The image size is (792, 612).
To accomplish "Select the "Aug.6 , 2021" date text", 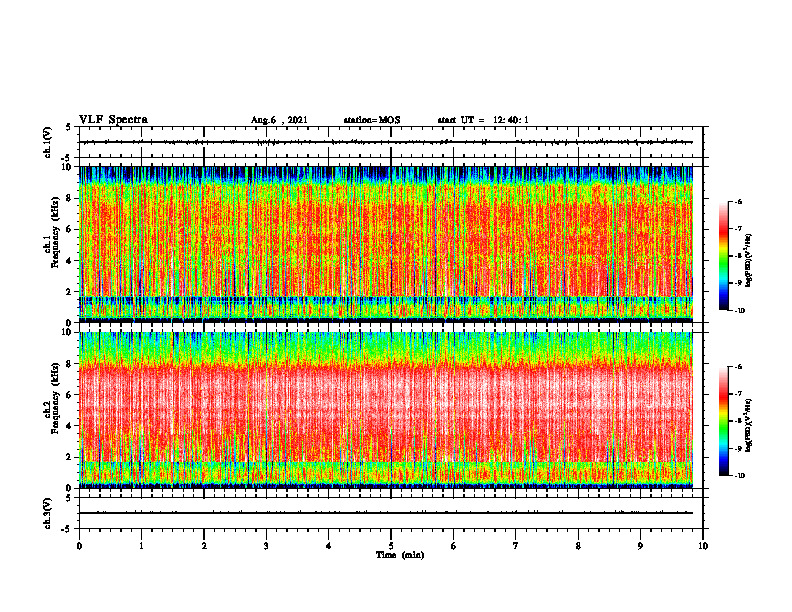I will [279, 120].
